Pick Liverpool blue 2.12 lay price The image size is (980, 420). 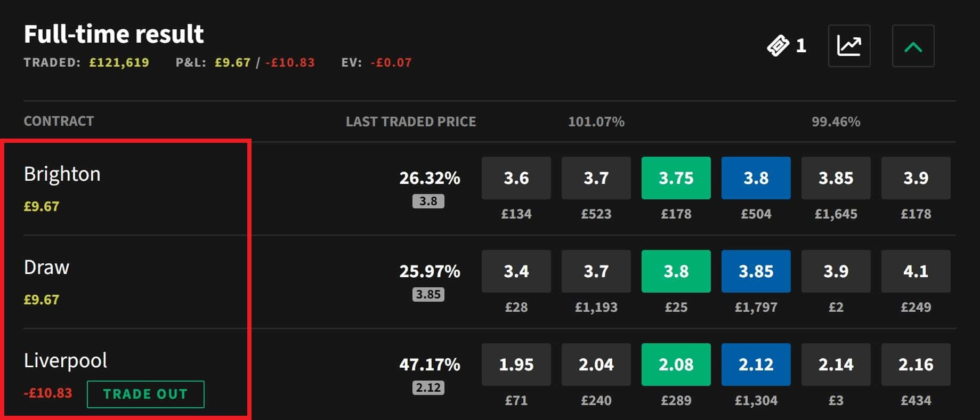point(756,365)
